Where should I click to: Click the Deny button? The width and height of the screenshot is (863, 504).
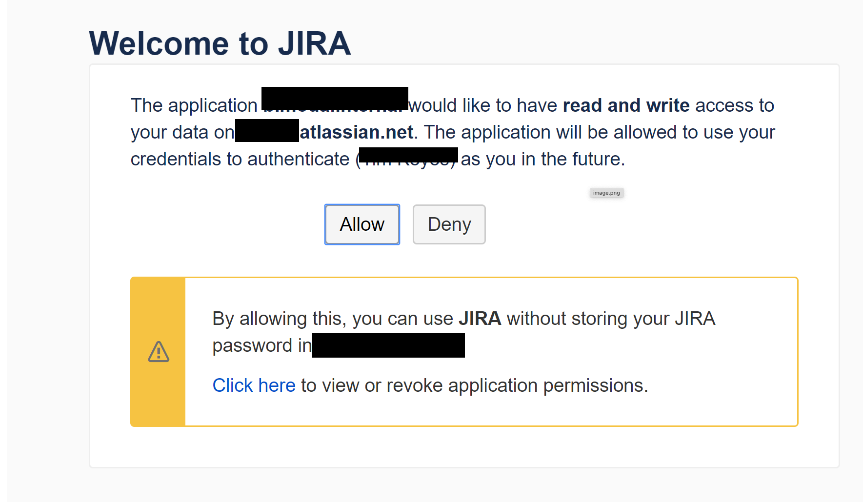(x=449, y=224)
